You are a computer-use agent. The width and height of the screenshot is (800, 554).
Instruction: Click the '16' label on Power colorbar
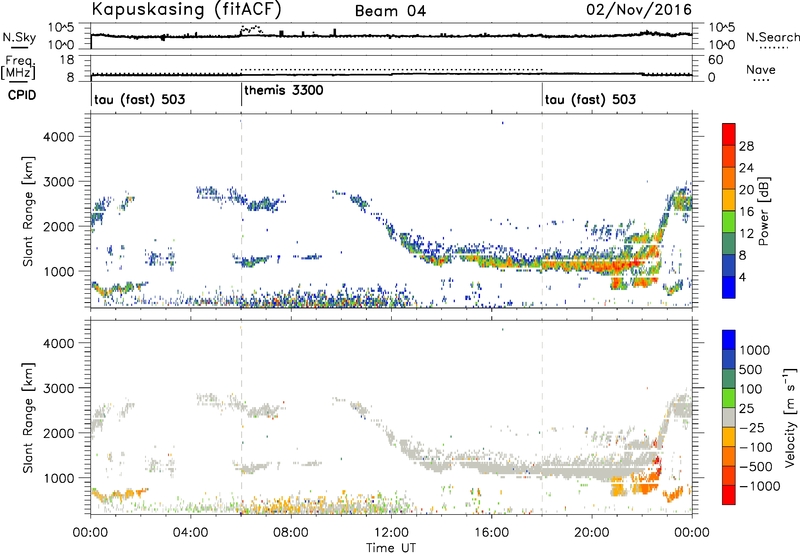[746, 212]
